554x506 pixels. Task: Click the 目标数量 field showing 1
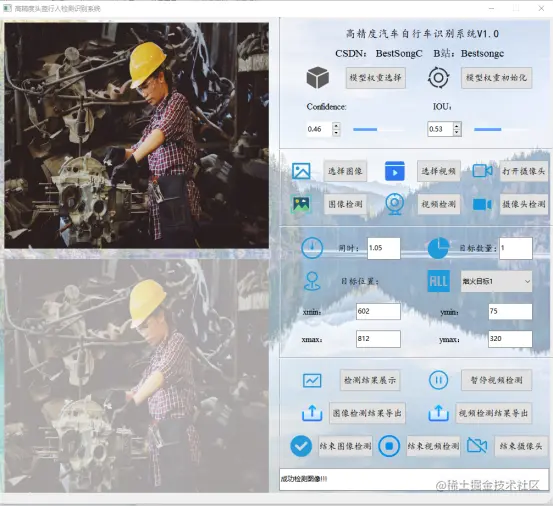tap(515, 248)
